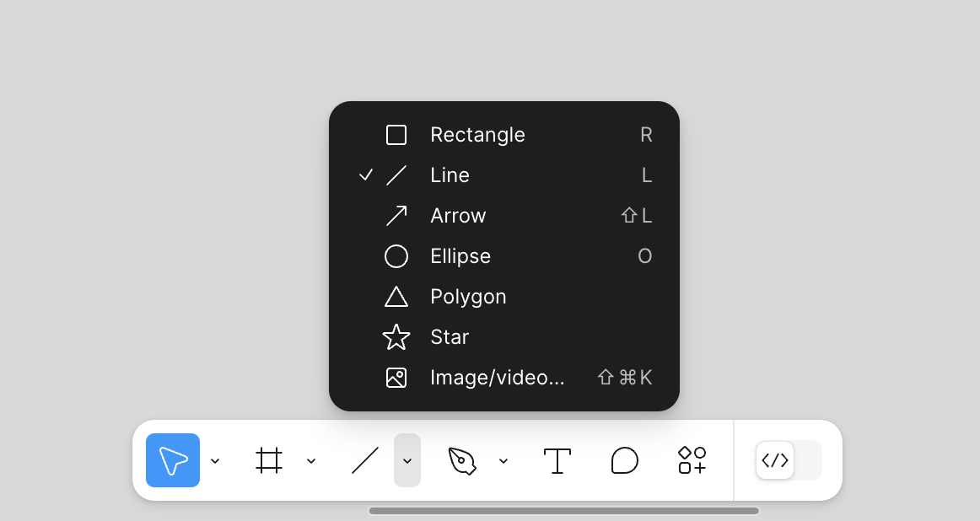
Task: Select Arrow from the shape menu
Action: (458, 216)
